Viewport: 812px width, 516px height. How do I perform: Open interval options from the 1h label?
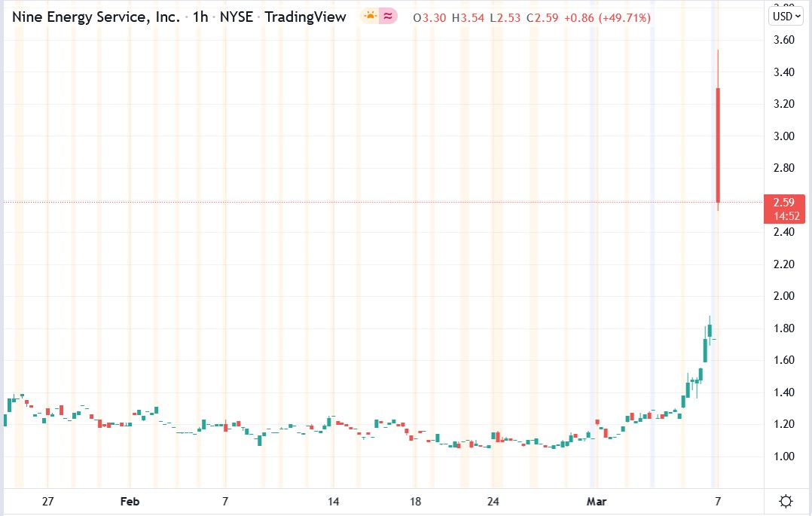point(198,16)
